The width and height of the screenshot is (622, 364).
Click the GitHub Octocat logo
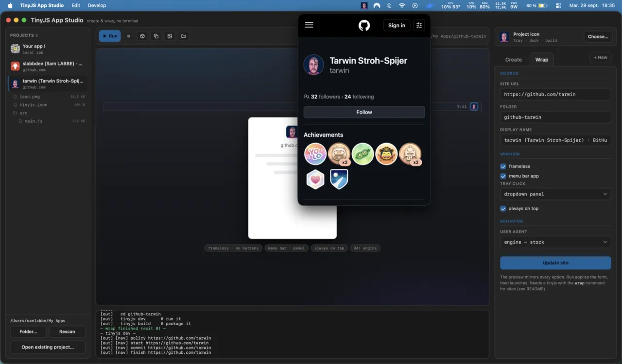(364, 25)
